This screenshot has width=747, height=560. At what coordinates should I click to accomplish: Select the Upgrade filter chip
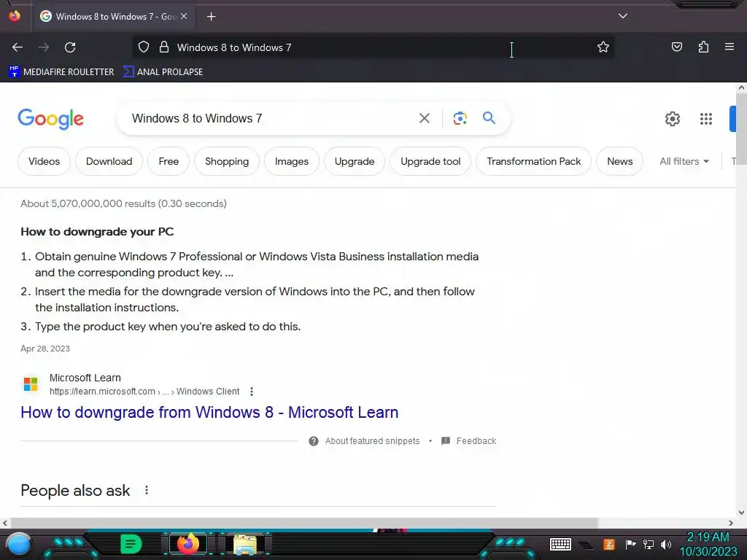pyautogui.click(x=355, y=161)
